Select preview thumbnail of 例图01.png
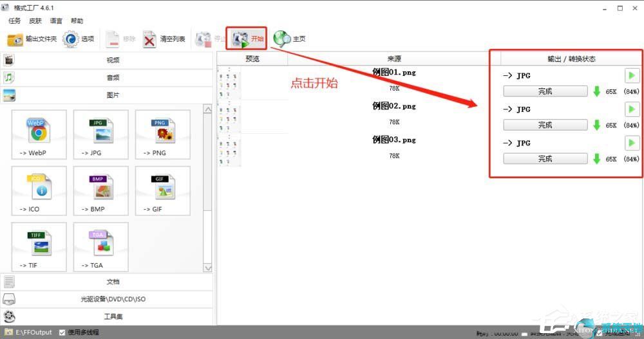This screenshot has width=644, height=339. [x=229, y=82]
